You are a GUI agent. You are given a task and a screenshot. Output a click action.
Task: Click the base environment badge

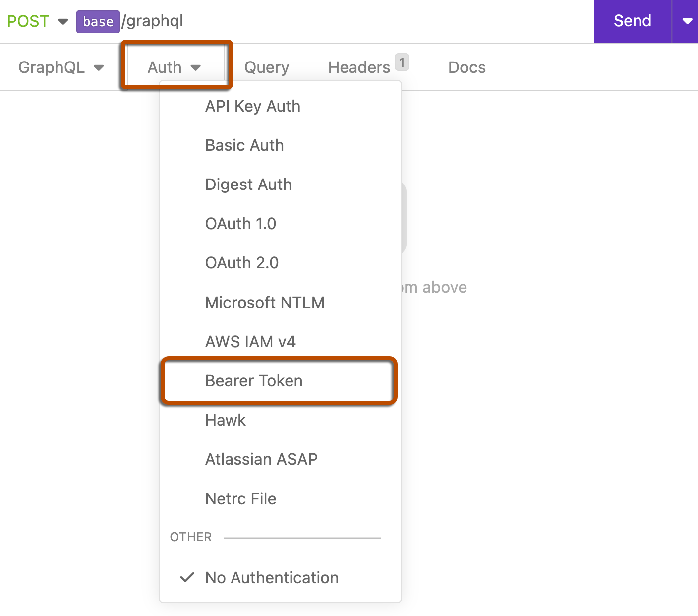tap(98, 21)
